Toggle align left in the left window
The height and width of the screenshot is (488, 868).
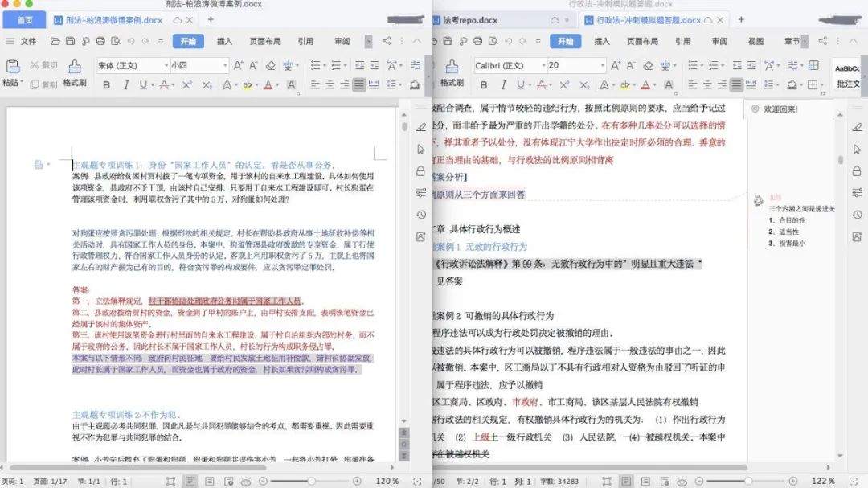(x=315, y=84)
